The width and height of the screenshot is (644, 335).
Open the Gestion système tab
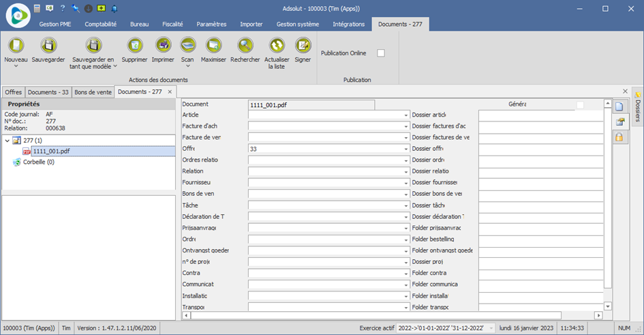pyautogui.click(x=298, y=25)
